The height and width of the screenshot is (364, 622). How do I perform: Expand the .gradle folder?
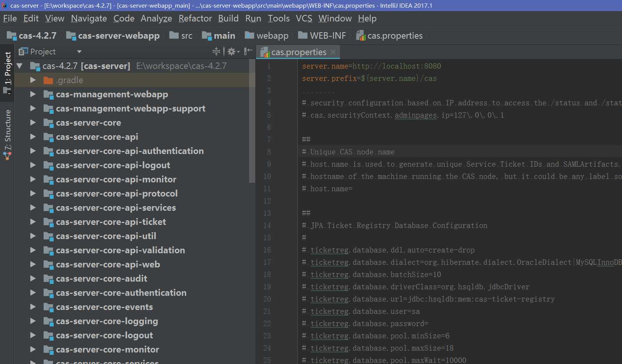(33, 80)
